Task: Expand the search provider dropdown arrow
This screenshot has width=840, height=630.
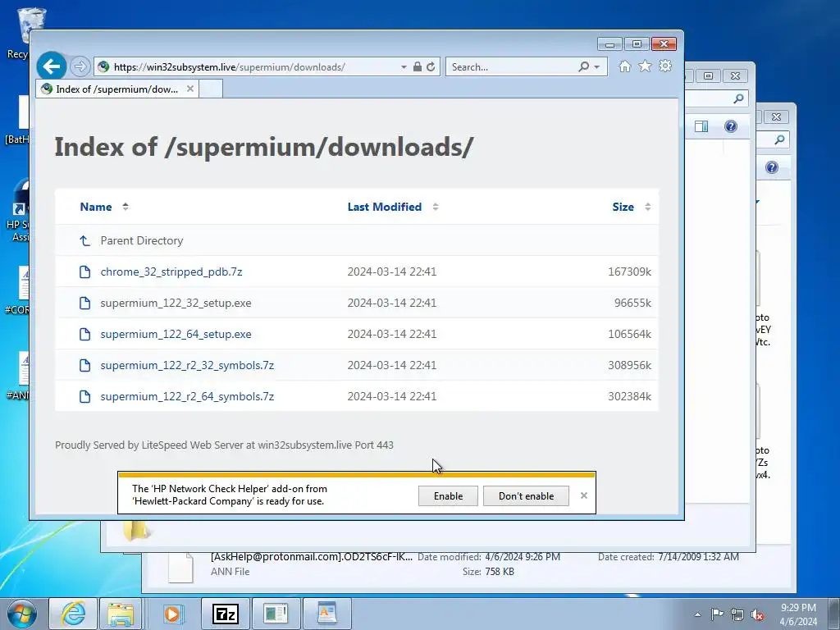Action: click(597, 67)
